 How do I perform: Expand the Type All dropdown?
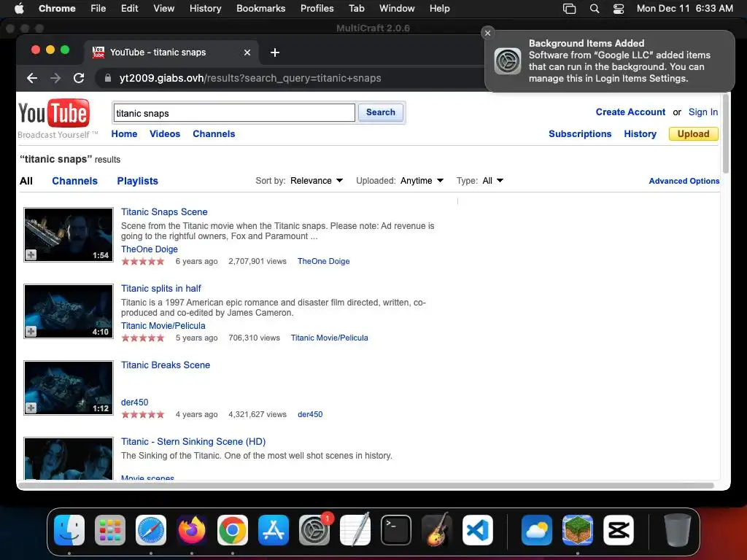(x=492, y=181)
